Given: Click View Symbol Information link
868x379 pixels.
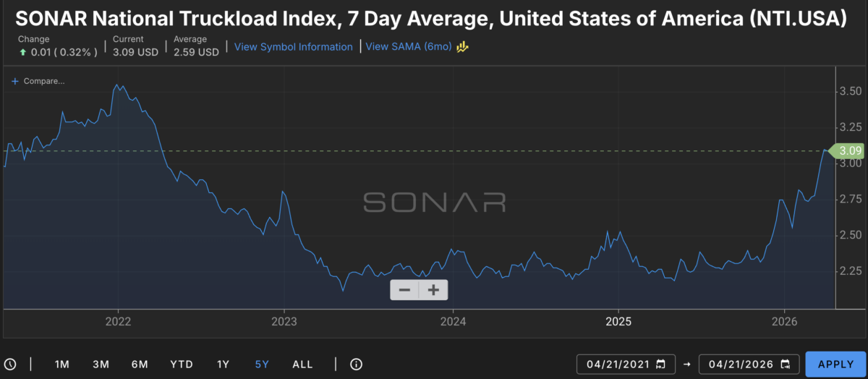Looking at the screenshot, I should [293, 47].
